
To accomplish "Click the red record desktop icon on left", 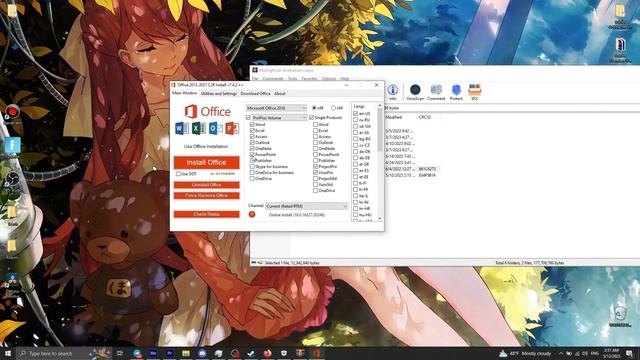I will pos(12,113).
